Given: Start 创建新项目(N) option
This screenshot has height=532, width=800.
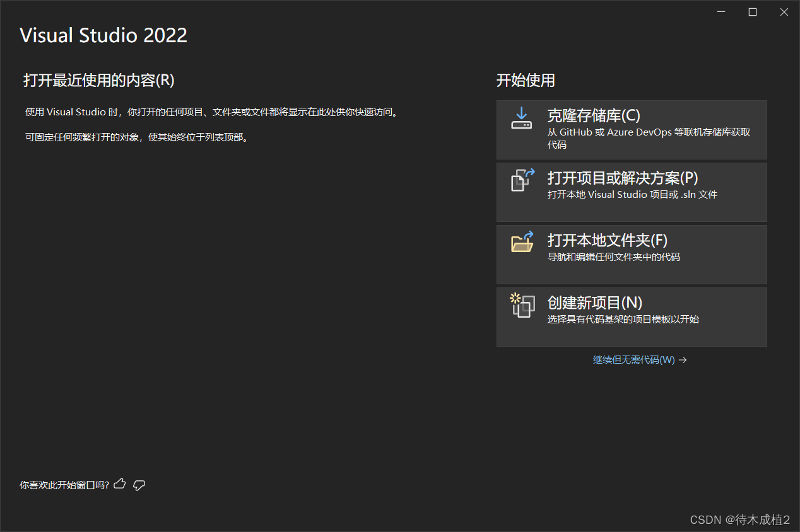Looking at the screenshot, I should tap(632, 317).
